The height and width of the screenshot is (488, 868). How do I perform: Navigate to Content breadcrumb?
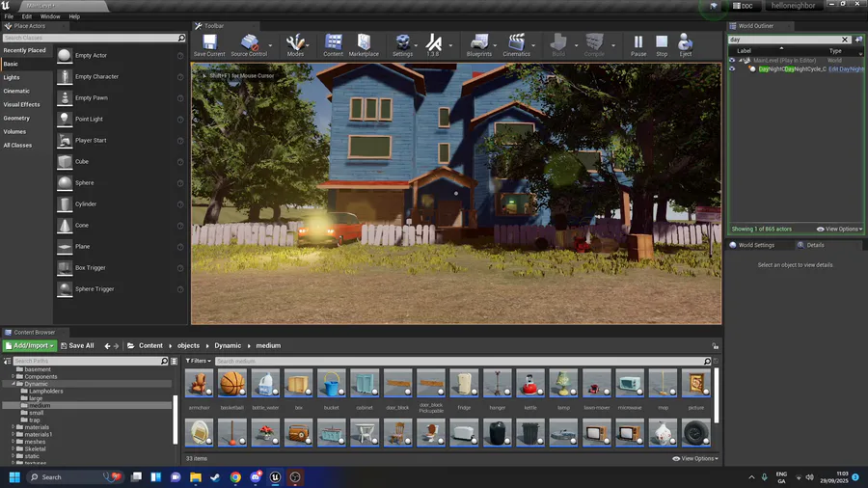tap(150, 346)
